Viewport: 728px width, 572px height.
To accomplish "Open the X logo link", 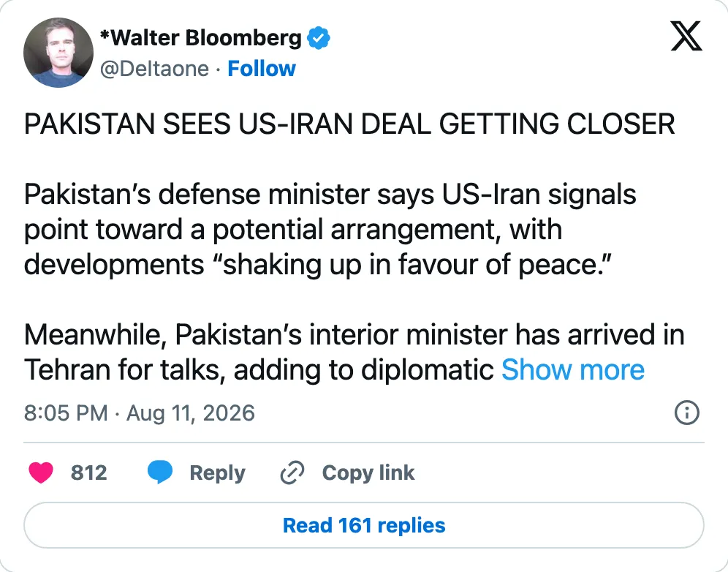I will point(686,37).
